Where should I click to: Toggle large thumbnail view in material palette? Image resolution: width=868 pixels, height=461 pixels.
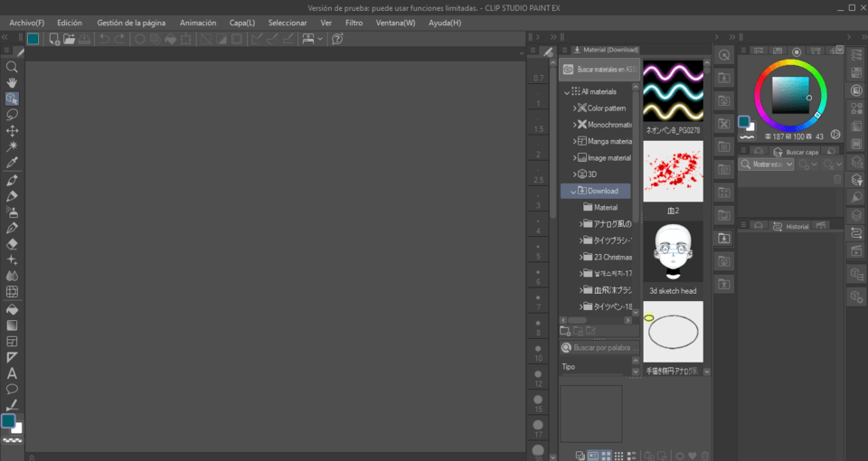pyautogui.click(x=606, y=456)
